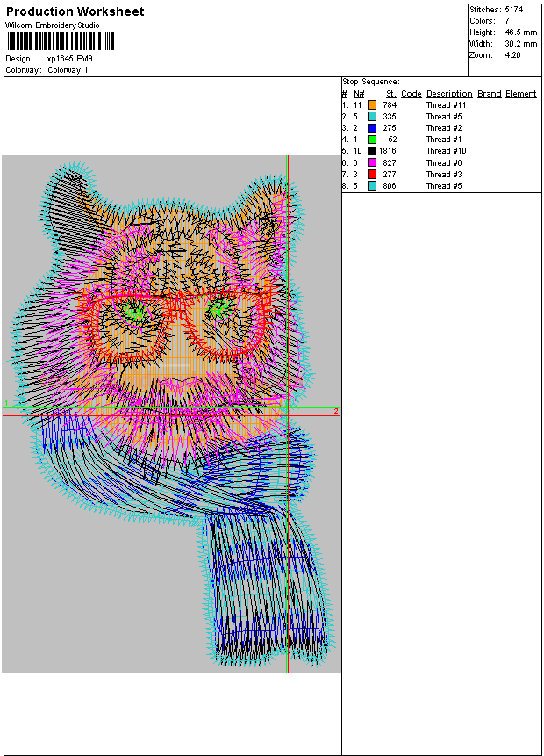The image size is (544, 756).
Task: Click the 'Description' column header
Action: [x=449, y=94]
